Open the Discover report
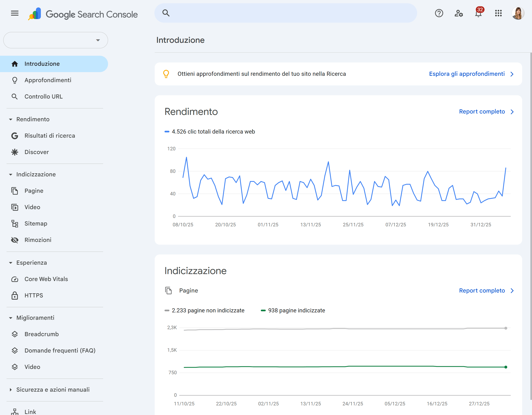 pyautogui.click(x=37, y=152)
